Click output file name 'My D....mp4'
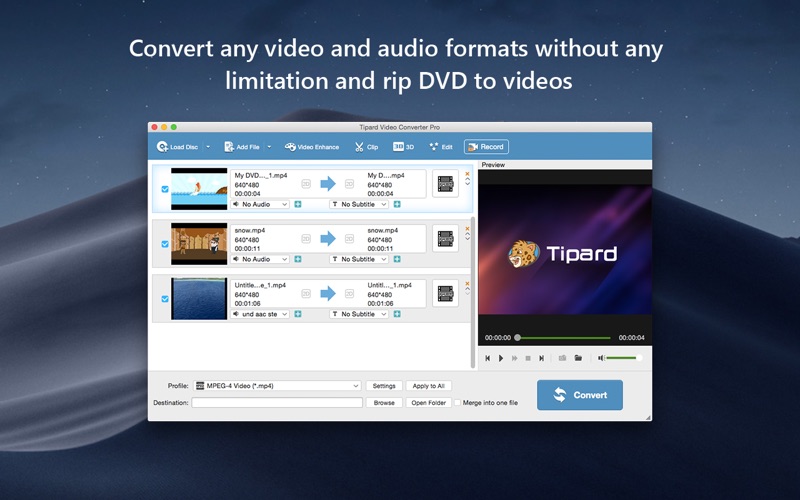 point(386,176)
